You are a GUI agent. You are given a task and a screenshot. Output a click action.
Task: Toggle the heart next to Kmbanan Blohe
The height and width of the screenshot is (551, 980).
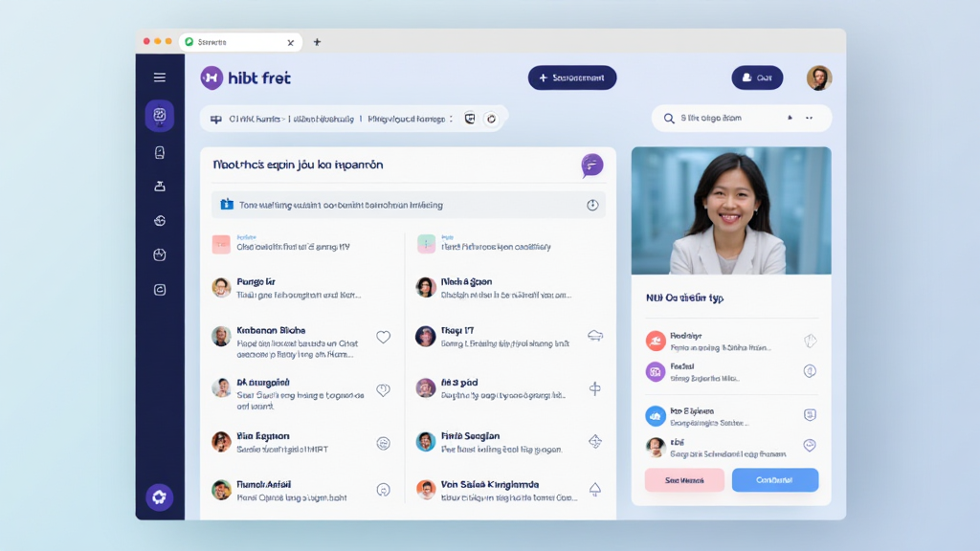[x=383, y=337]
